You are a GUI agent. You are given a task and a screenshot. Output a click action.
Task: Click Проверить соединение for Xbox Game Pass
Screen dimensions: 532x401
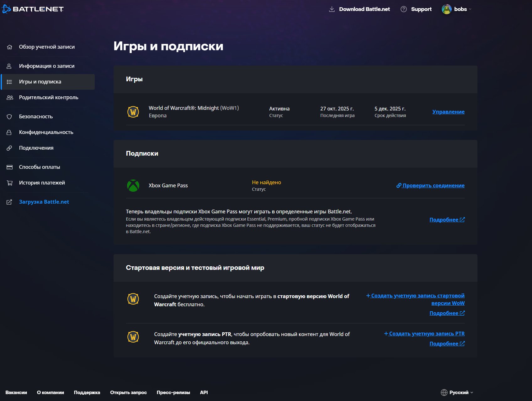pos(433,185)
